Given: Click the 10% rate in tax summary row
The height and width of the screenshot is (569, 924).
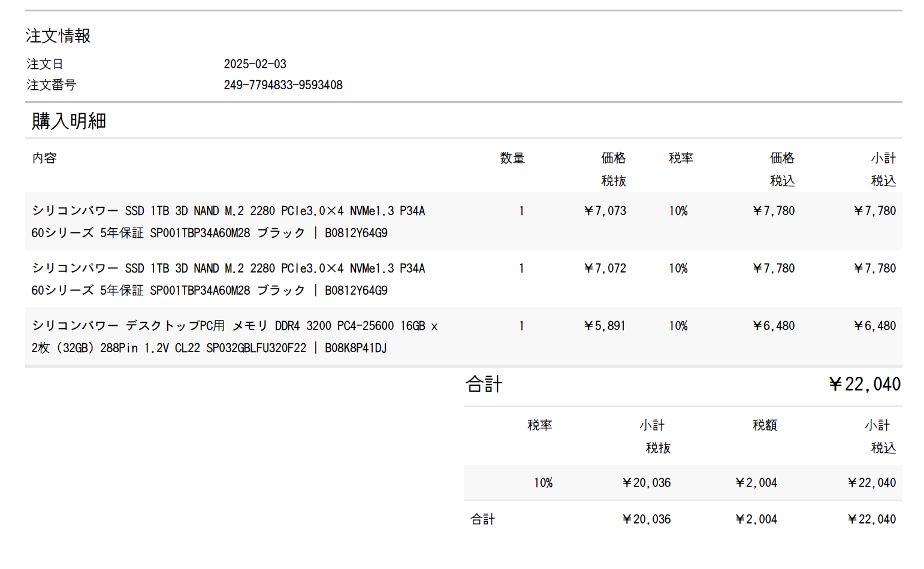Looking at the screenshot, I should point(543,483).
